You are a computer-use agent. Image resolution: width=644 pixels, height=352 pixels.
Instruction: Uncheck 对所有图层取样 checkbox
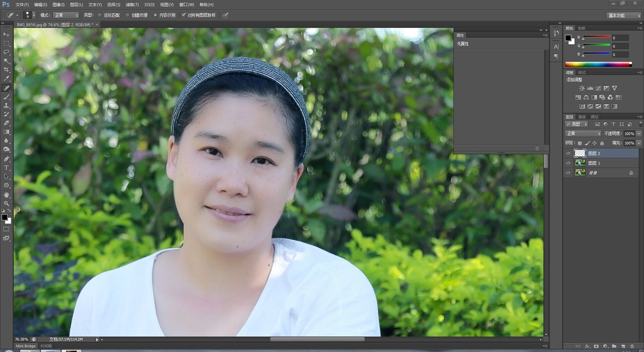184,15
